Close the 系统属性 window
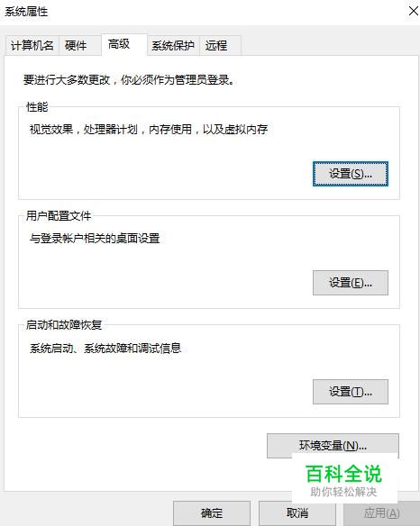This screenshot has width=420, height=526. (x=414, y=11)
